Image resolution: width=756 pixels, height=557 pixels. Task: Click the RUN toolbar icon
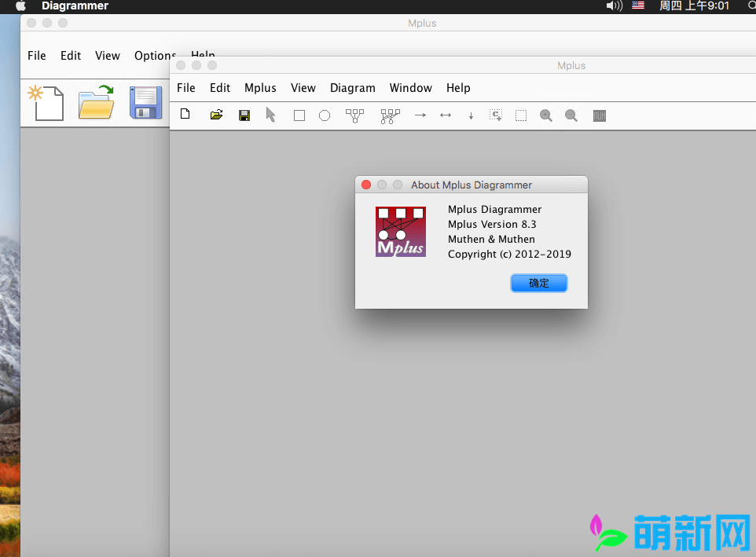[600, 115]
